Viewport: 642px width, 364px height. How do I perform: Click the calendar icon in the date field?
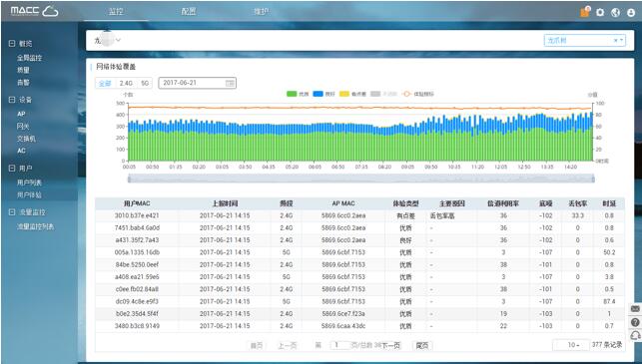point(230,83)
